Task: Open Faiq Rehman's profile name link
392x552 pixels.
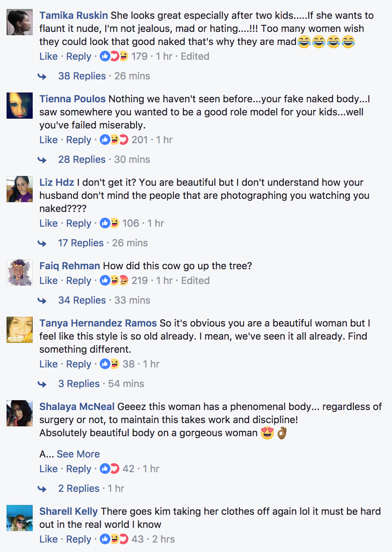Action: [x=69, y=266]
